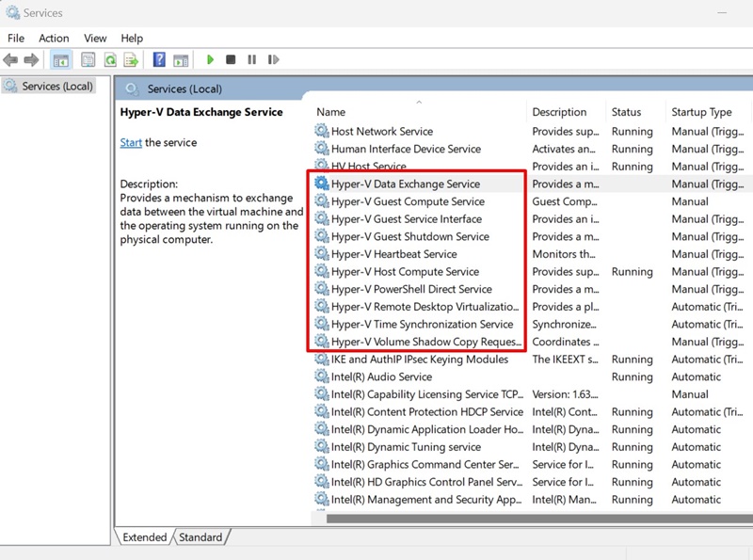Click Running status of Hyper-V Host Compute Service

(x=632, y=272)
